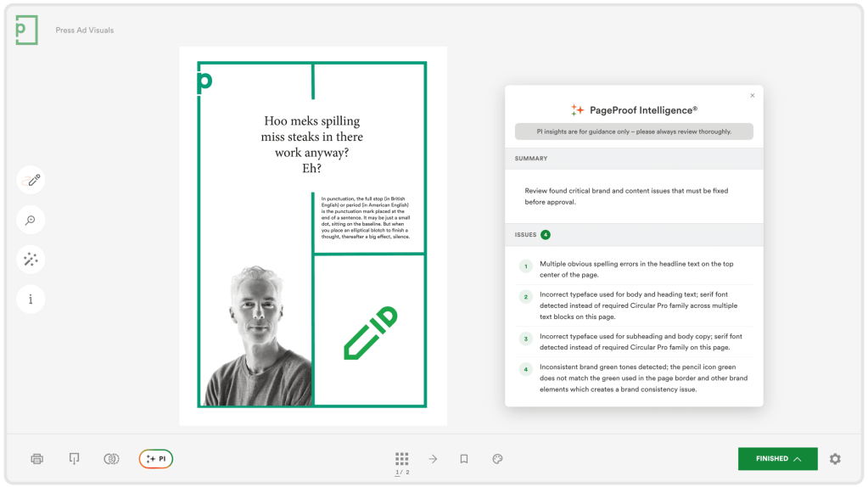Click the PageProof logo in the top-left corner
The image size is (868, 487).
coord(26,30)
